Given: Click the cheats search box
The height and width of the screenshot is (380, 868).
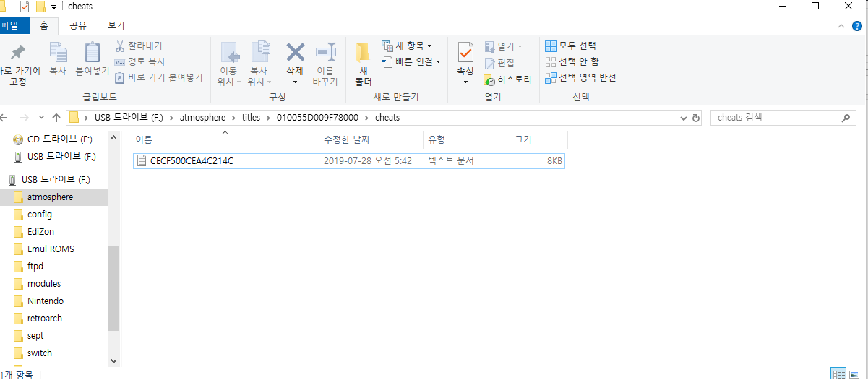Looking at the screenshot, I should click(783, 118).
